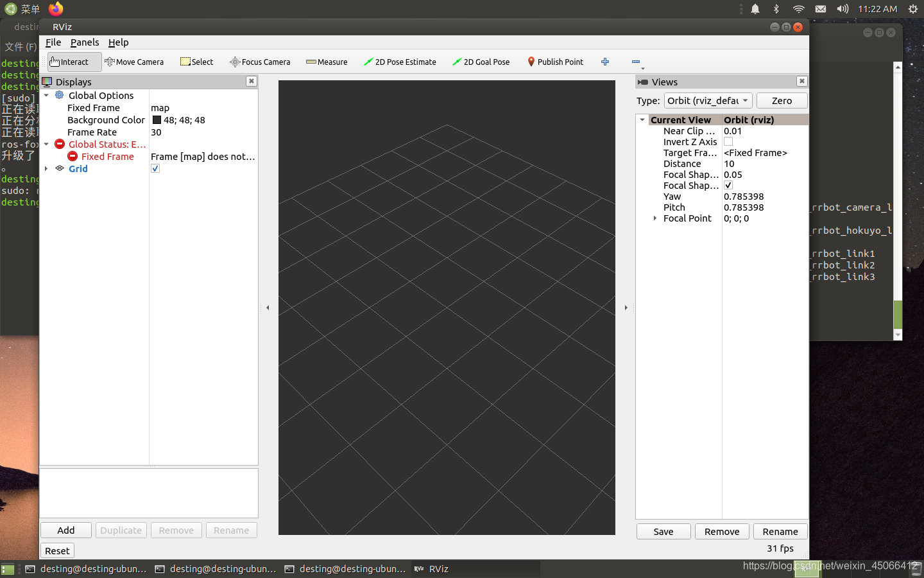Toggle the Focal Shape Fixed Size checkbox
Image resolution: width=924 pixels, height=578 pixels.
click(728, 185)
